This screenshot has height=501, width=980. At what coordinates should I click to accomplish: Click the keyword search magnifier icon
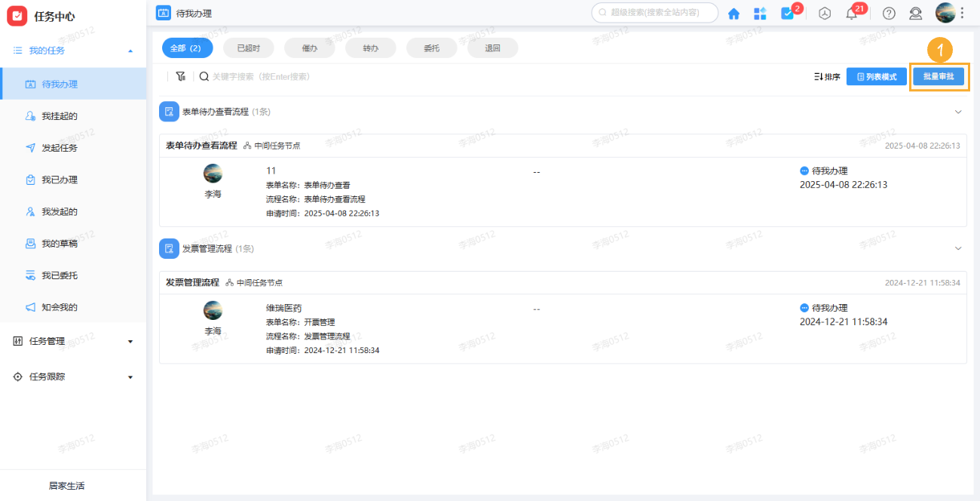coord(204,75)
